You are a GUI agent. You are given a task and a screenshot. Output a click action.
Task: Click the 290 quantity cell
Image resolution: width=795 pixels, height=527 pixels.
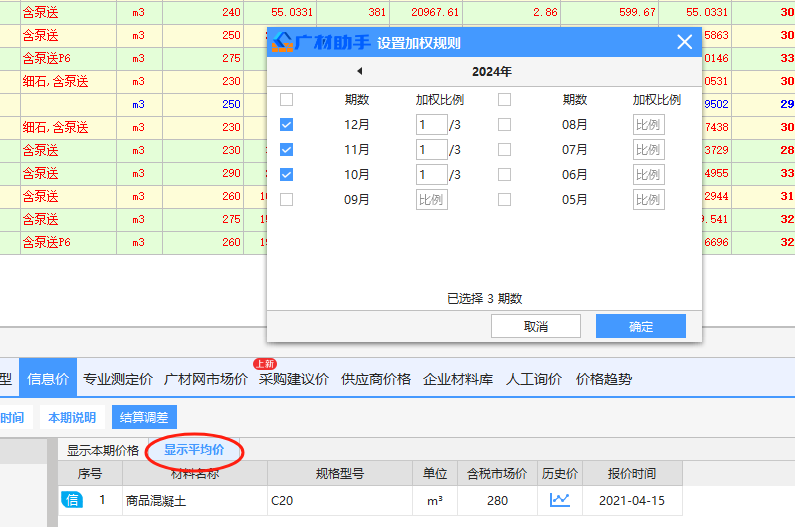203,173
